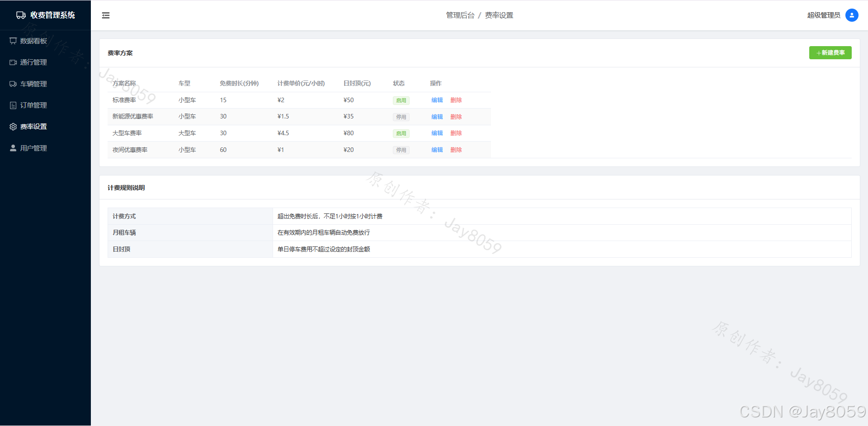This screenshot has height=426, width=868.
Task: Select the 新能源优惠费率 name cell
Action: pos(133,117)
